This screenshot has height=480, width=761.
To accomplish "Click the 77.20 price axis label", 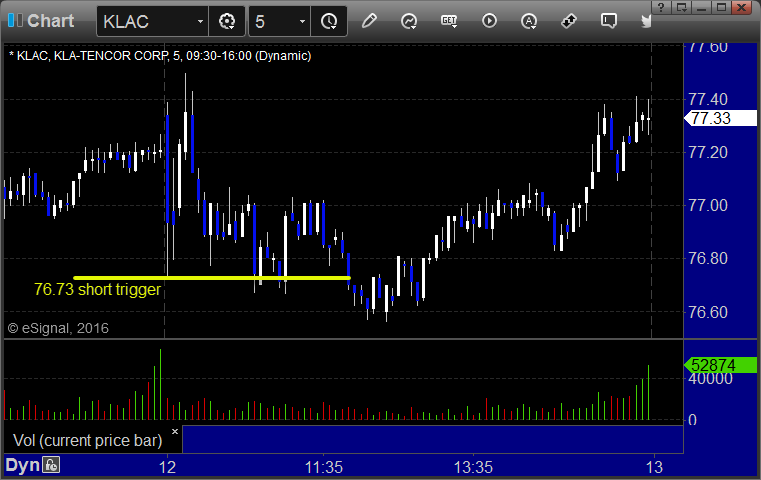I will click(x=708, y=152).
